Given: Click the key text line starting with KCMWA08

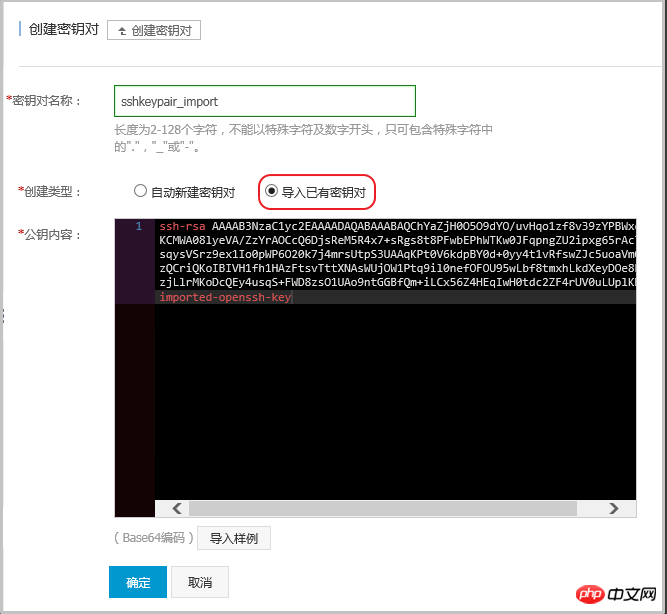Looking at the screenshot, I should point(397,240).
